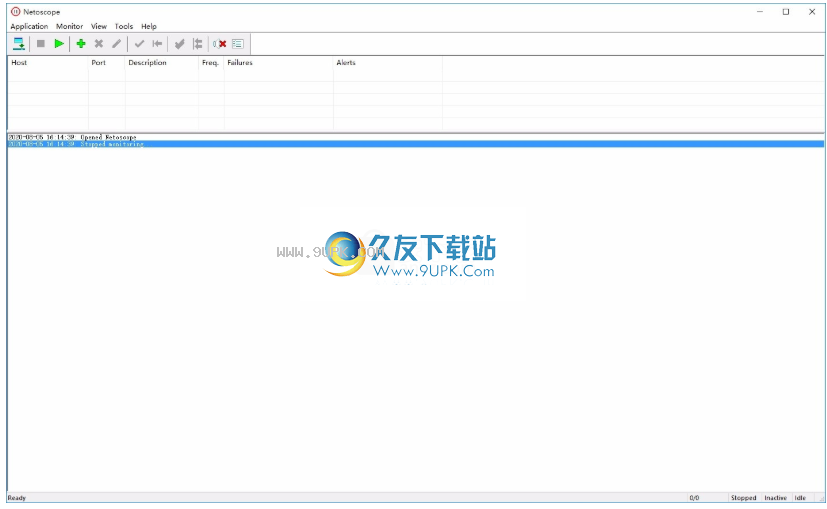Click the arrow-to-bar reset toolbar icon

point(157,44)
